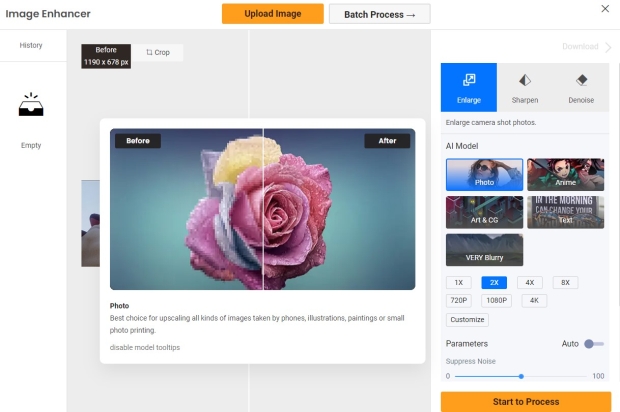Switch to the Sharpen tab
The image size is (620, 412).
[525, 87]
